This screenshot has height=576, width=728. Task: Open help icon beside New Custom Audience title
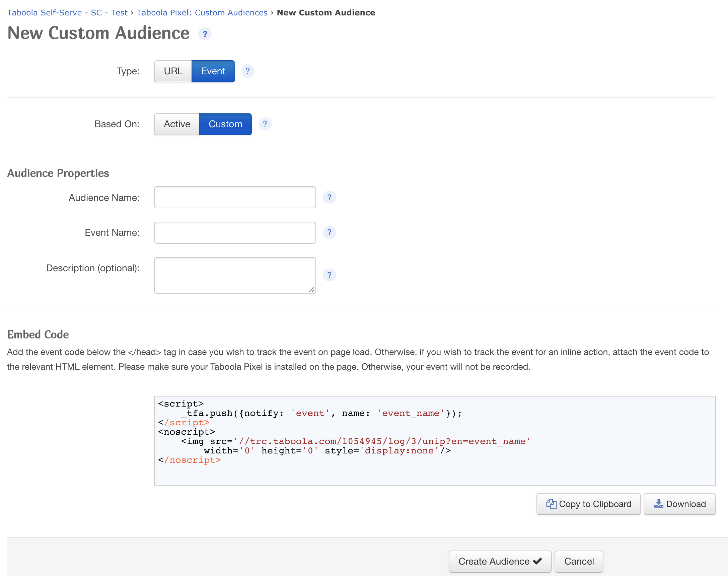click(205, 34)
